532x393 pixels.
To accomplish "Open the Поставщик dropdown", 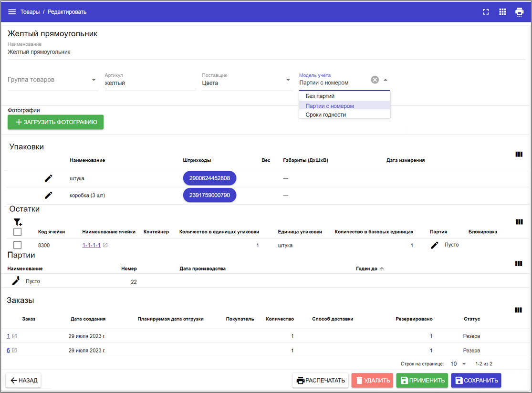I will point(288,80).
